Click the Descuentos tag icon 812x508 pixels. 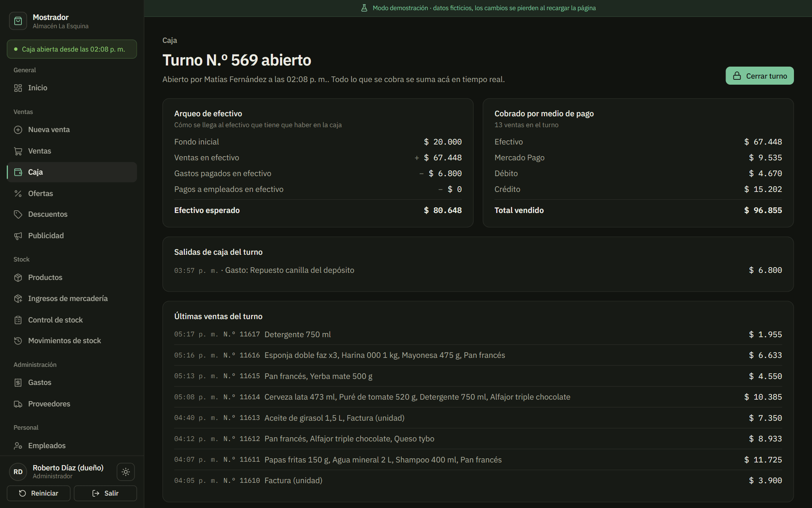(x=18, y=214)
